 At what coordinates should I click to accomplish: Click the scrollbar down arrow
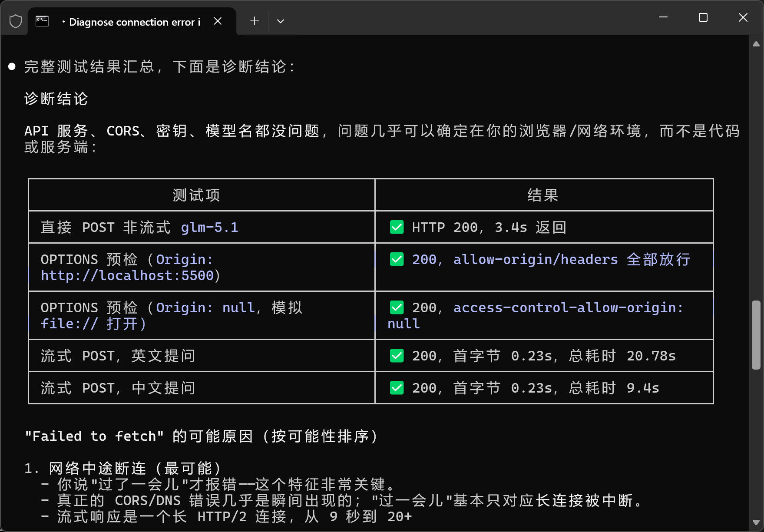(x=756, y=522)
